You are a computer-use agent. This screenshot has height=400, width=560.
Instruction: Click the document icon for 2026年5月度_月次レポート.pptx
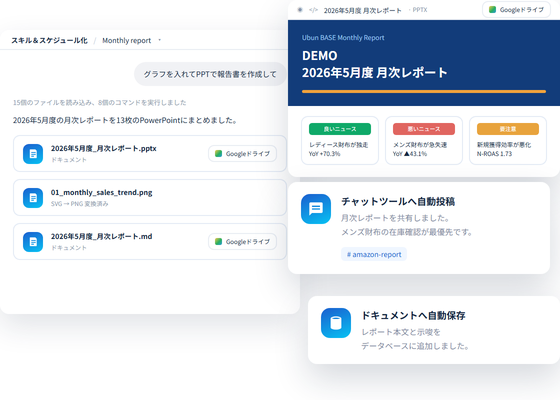coord(33,154)
